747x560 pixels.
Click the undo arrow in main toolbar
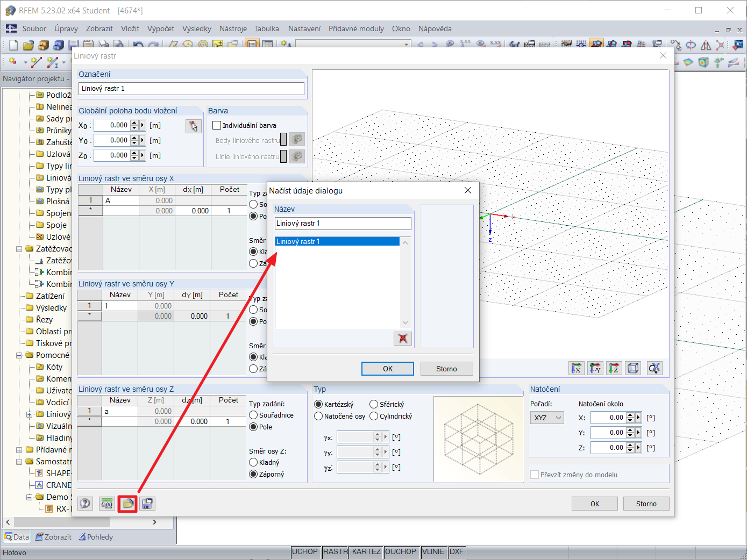click(x=138, y=45)
